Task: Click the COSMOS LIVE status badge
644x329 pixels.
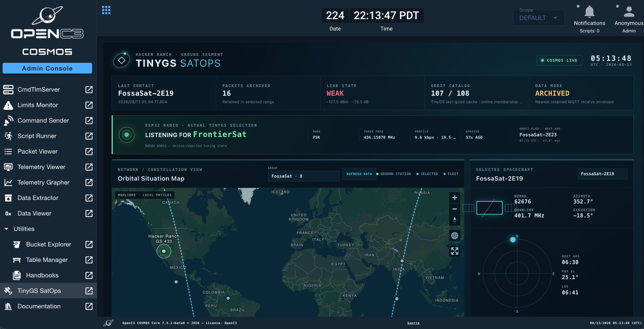Action: point(559,60)
